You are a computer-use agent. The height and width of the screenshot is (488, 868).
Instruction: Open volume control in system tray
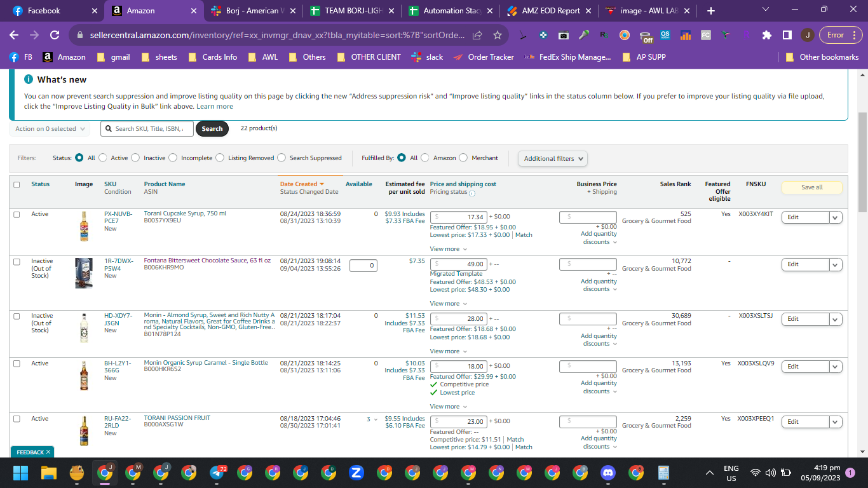pyautogui.click(x=771, y=473)
